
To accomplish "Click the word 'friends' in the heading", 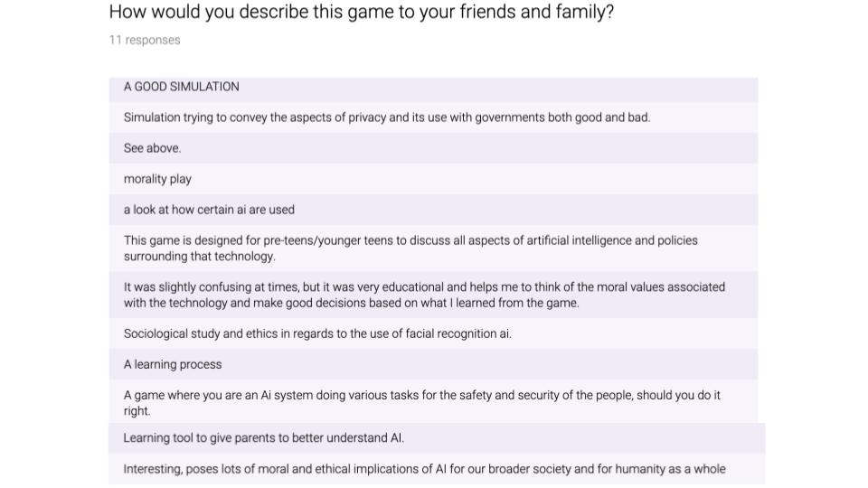I will (488, 12).
